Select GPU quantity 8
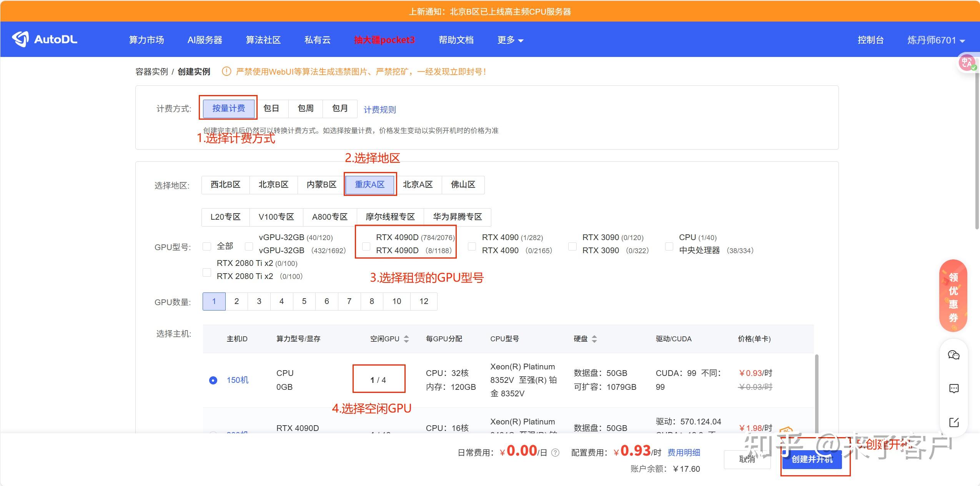The width and height of the screenshot is (980, 486). [x=371, y=301]
